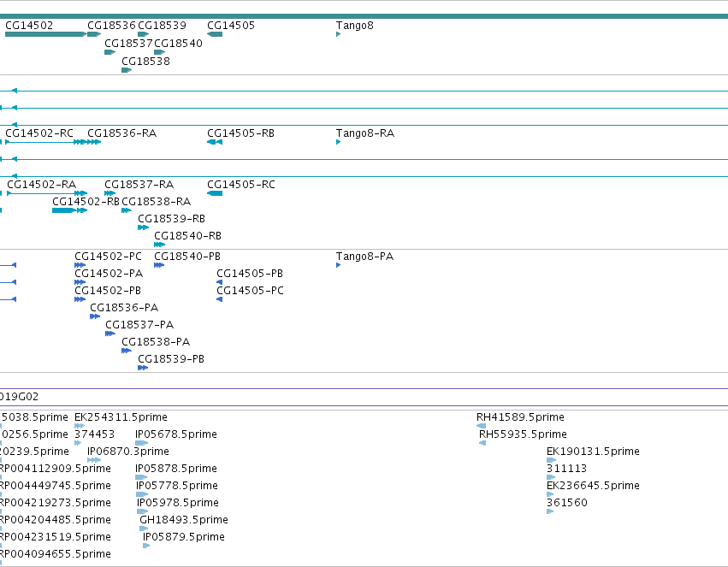Screen dimensions: 728x567
Task: Select the CG18536 gene label
Action: point(111,26)
